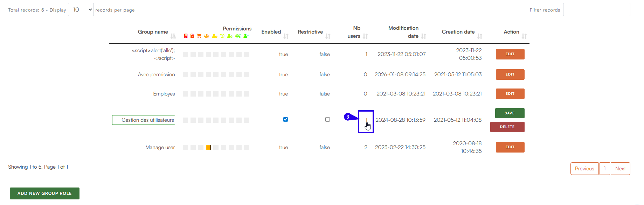644x205 pixels.
Task: Click the Employes group name
Action: 164,94
